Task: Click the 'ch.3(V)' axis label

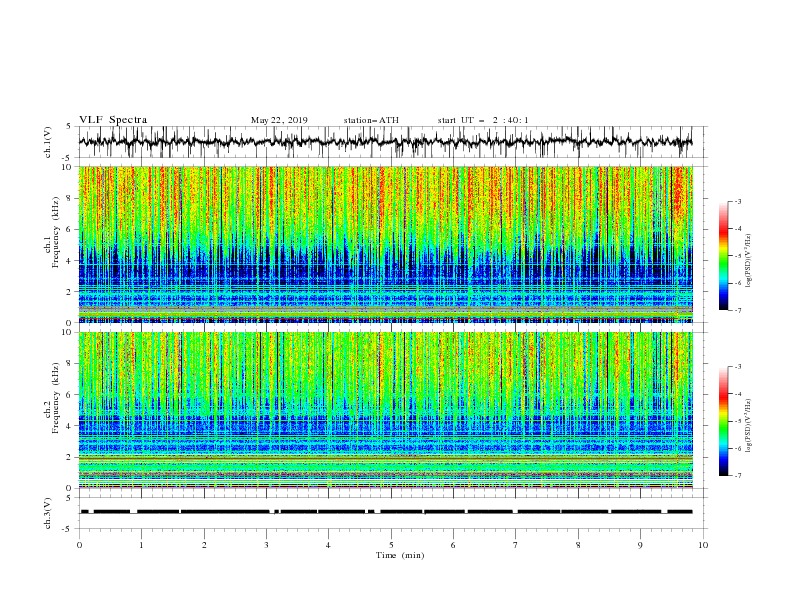Action: click(48, 513)
